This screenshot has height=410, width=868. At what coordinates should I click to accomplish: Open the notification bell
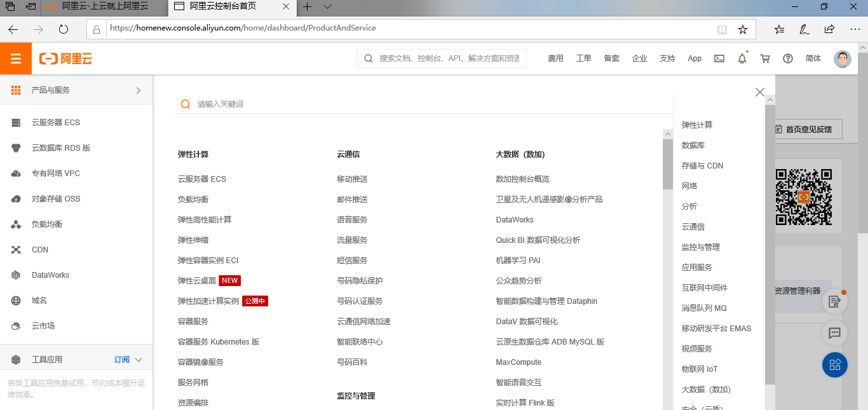point(742,58)
